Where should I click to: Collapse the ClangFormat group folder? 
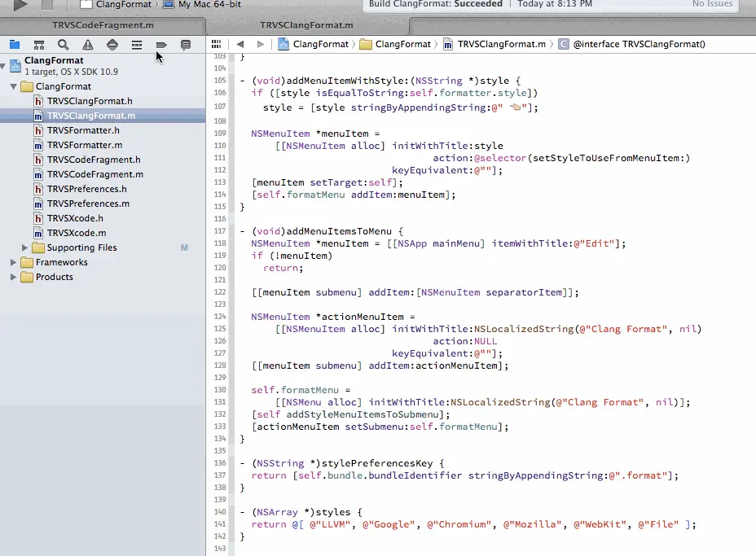tap(14, 87)
